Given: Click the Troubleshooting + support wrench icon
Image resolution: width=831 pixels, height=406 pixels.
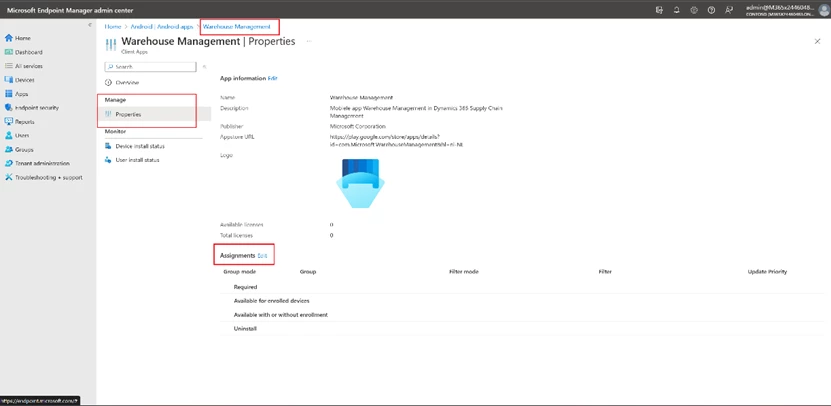Looking at the screenshot, I should 8,178.
